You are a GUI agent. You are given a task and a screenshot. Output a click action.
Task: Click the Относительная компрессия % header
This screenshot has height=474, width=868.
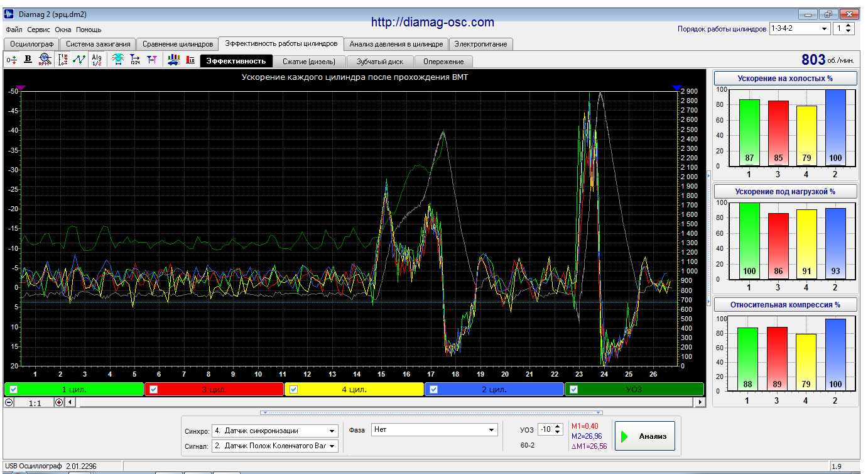pos(785,304)
